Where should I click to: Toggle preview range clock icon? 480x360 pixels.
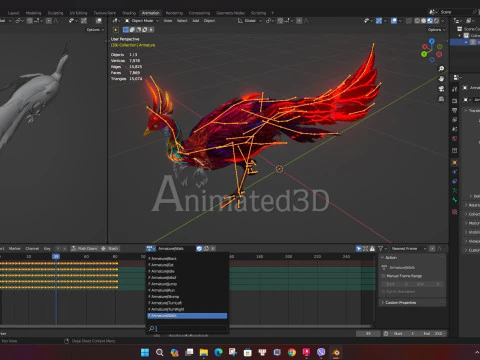[386, 333]
